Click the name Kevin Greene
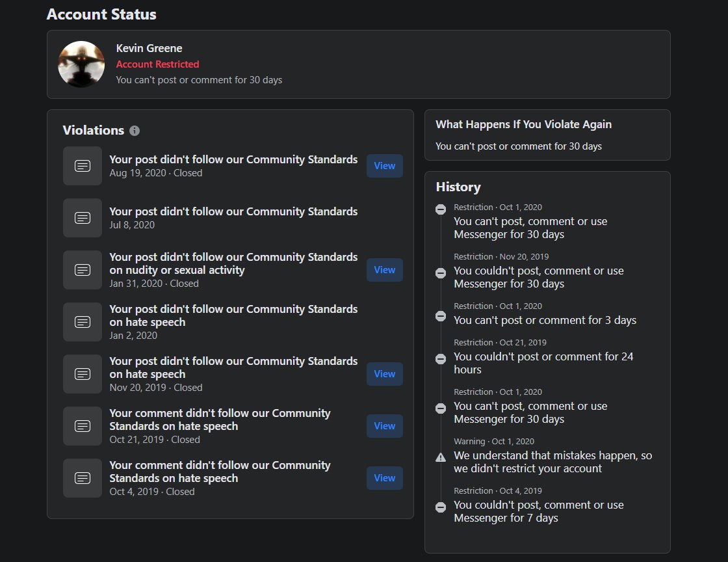The image size is (728, 562). 149,48
